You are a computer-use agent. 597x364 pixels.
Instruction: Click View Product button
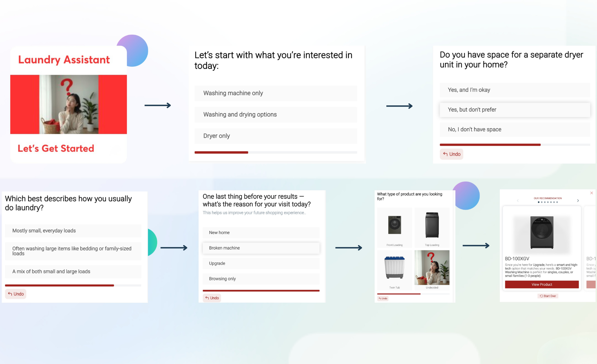[x=542, y=285]
